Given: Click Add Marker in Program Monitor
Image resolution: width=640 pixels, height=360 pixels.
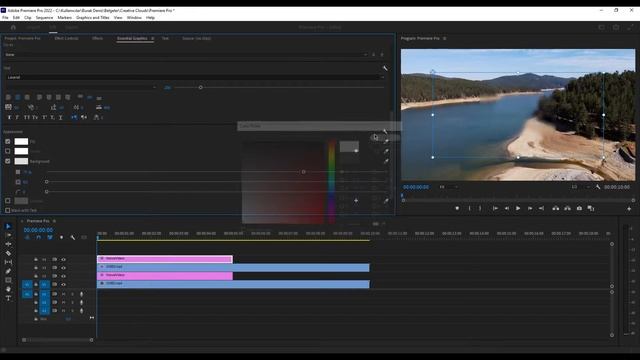Looking at the screenshot, I should 457,209.
